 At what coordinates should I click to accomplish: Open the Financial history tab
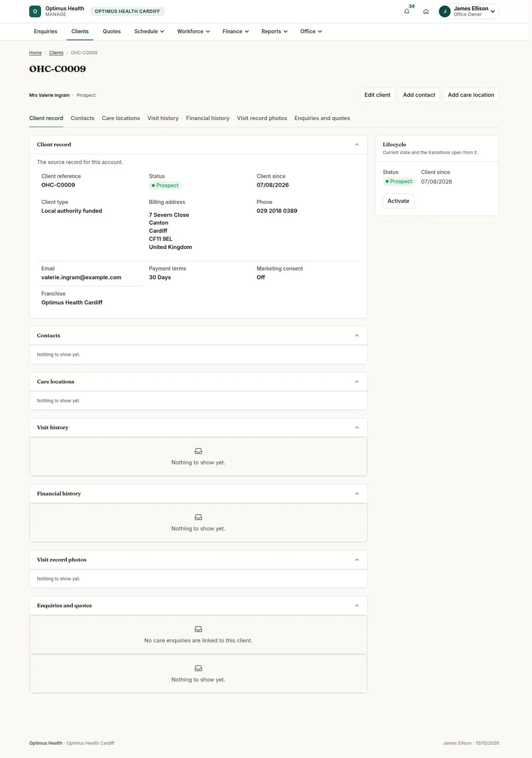pyautogui.click(x=208, y=118)
